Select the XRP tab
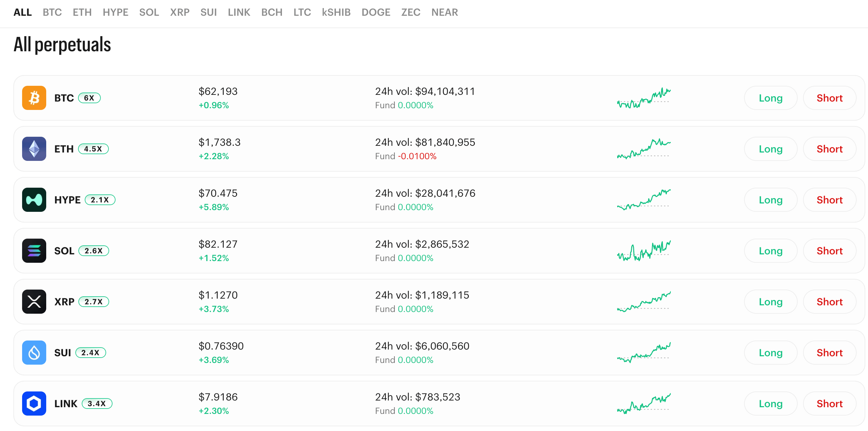The width and height of the screenshot is (868, 431). point(179,12)
